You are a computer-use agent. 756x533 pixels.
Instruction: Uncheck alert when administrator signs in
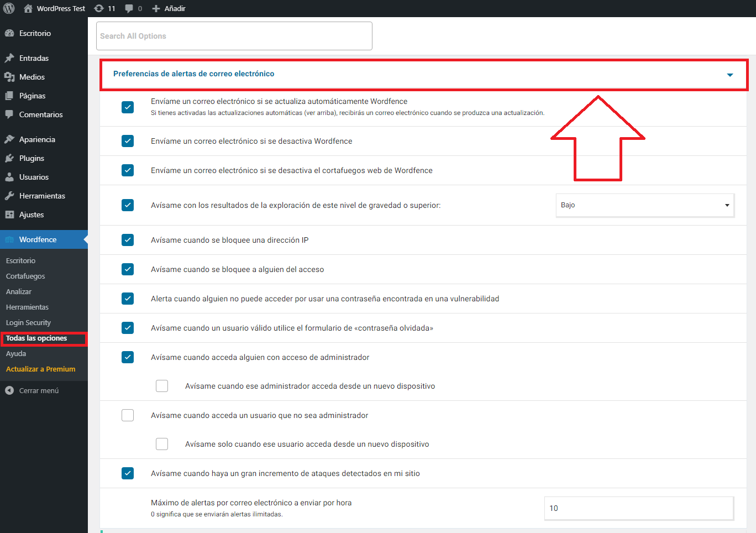pos(128,357)
